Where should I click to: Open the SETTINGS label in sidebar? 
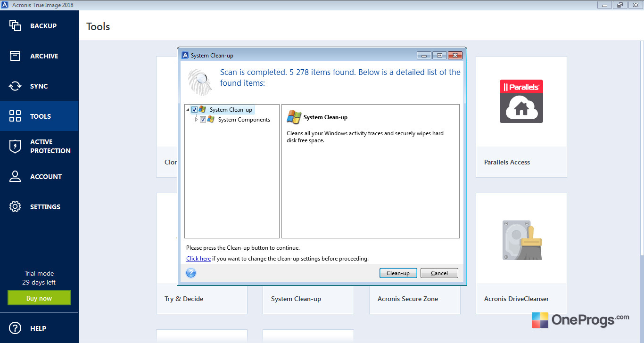pos(45,207)
